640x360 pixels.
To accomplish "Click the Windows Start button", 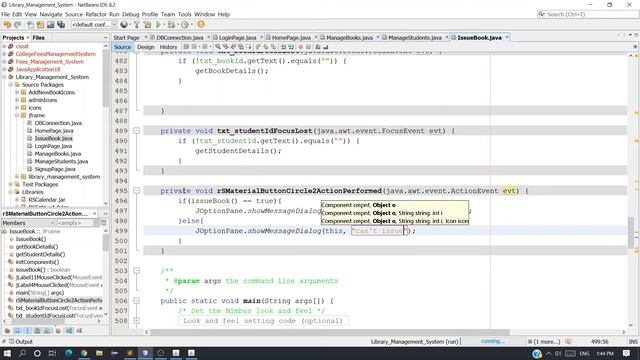I will click(7, 353).
